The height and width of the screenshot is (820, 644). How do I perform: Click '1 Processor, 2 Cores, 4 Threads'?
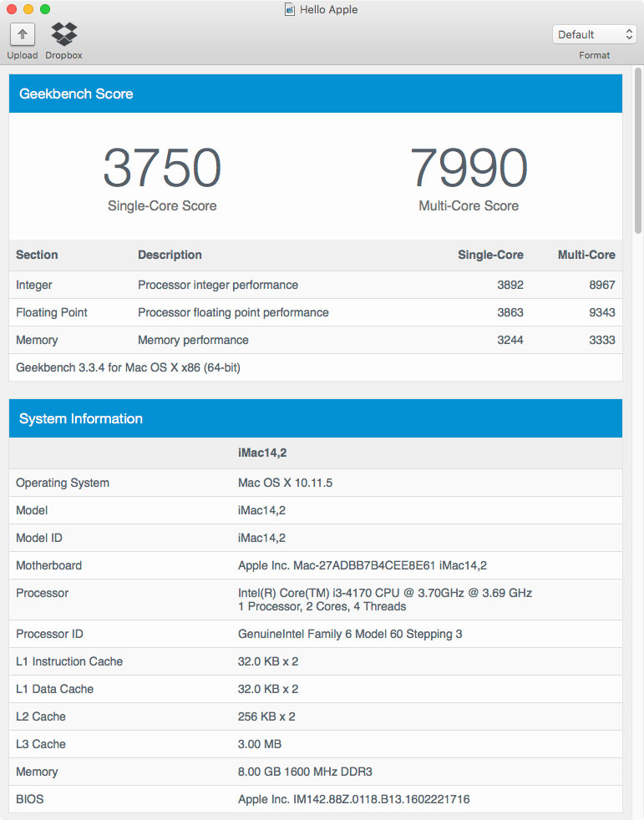click(x=322, y=606)
